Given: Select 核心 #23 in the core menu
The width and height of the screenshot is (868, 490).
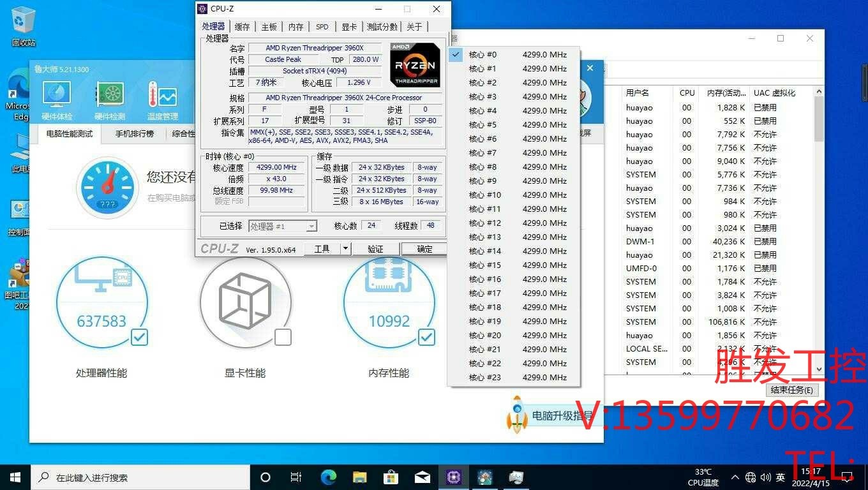Looking at the screenshot, I should click(x=514, y=377).
